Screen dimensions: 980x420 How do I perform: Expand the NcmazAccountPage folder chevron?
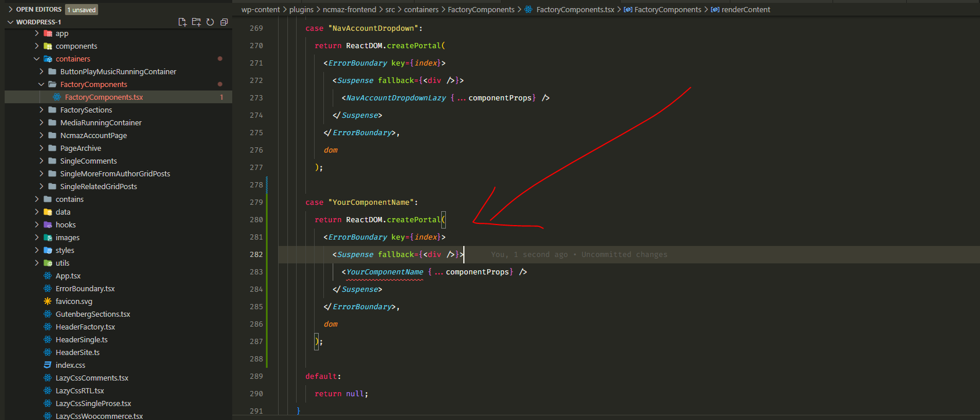click(41, 136)
